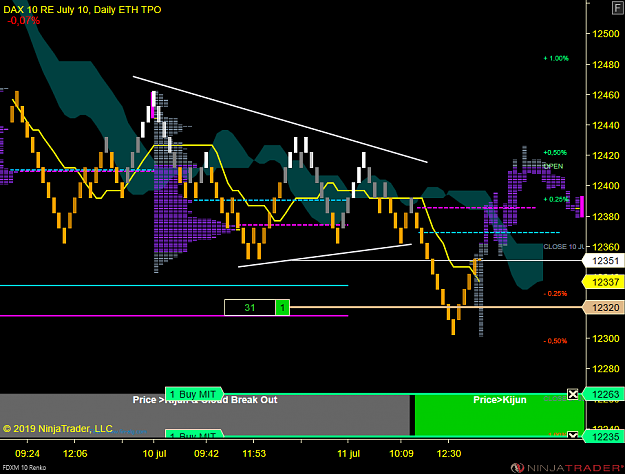Select the 1 Buy MIT order flag at 12263

(194, 394)
